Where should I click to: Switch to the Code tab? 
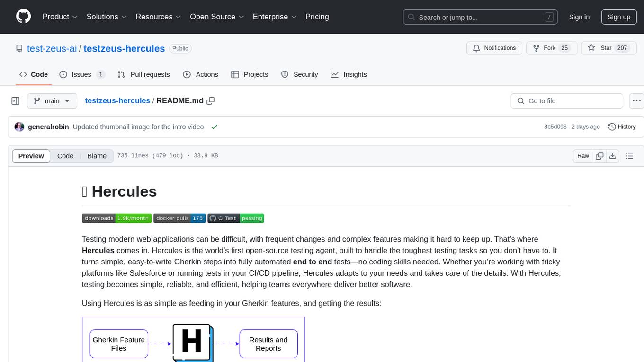click(34, 74)
